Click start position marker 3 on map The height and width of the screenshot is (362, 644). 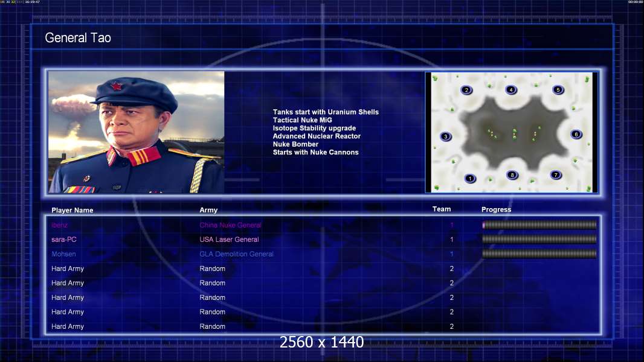(446, 136)
